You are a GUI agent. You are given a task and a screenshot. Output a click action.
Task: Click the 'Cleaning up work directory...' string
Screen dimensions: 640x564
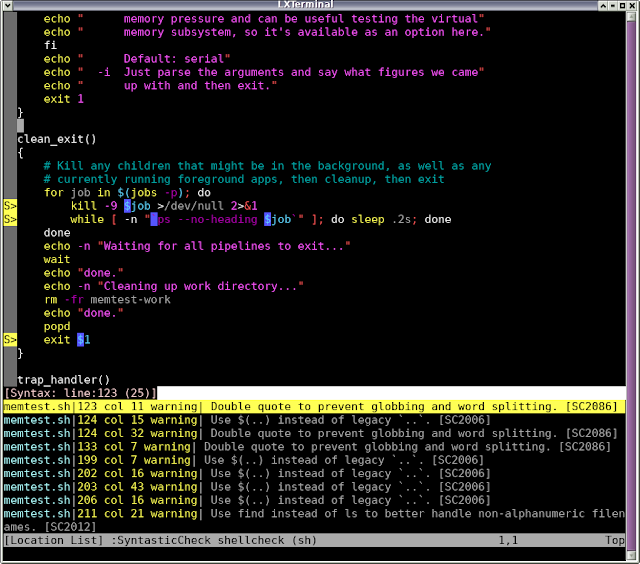200,286
